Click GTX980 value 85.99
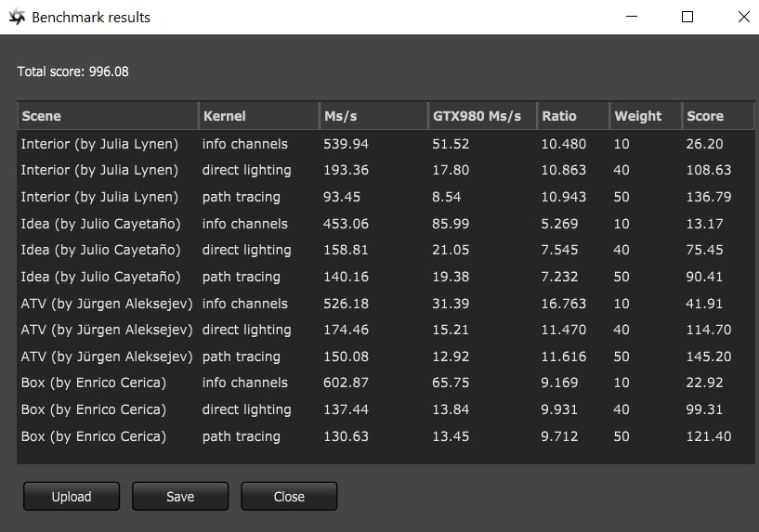Screen dimensions: 759x532 click(x=451, y=224)
